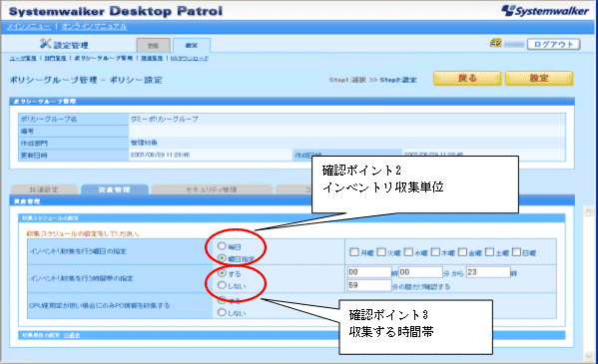This screenshot has width=598, height=364.
Task: Check the 日曜 checkbox
Action: click(x=517, y=252)
